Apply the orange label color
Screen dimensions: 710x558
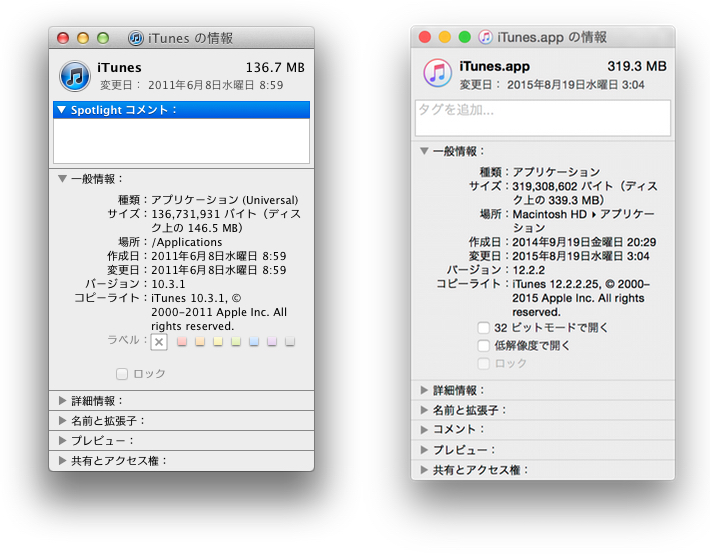200,342
